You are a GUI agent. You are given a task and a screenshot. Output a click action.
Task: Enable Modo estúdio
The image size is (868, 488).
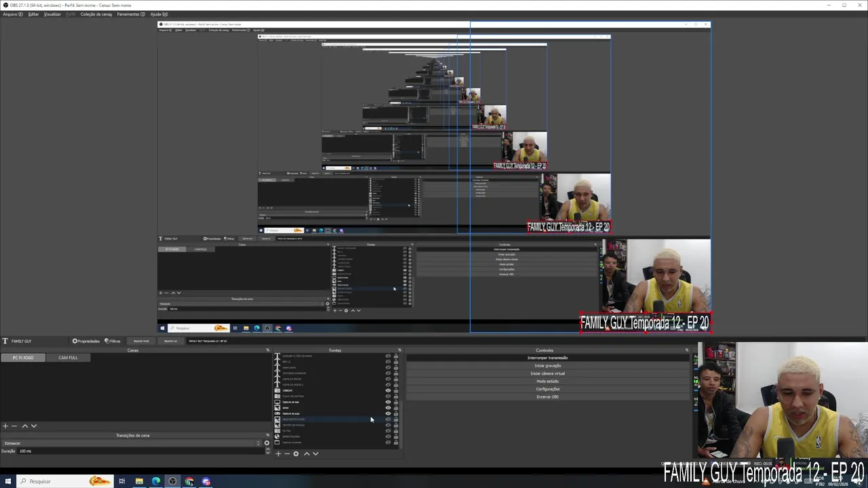548,381
